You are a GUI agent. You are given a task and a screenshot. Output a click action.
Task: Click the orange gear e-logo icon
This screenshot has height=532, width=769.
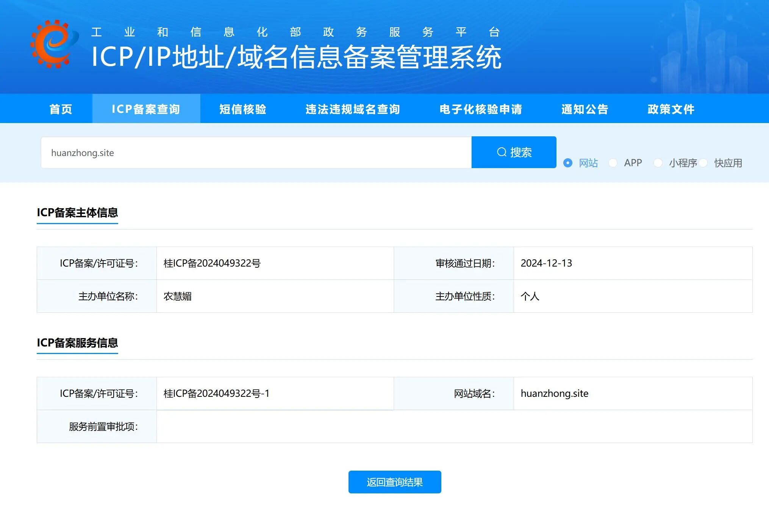[x=53, y=44]
